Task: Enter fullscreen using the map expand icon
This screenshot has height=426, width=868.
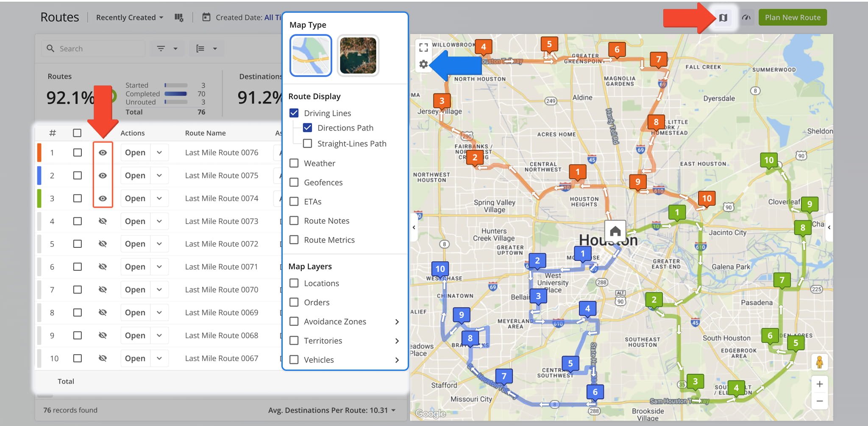Action: click(423, 48)
